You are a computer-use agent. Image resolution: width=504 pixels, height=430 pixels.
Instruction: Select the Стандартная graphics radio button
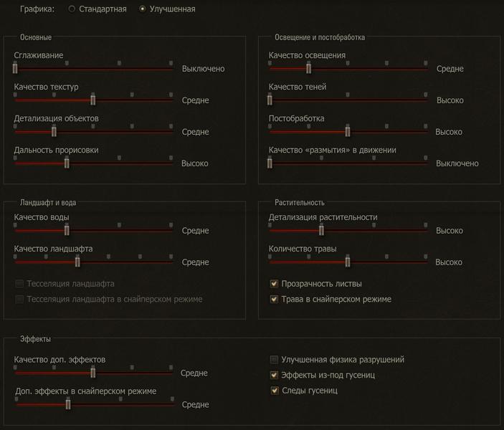click(x=72, y=9)
